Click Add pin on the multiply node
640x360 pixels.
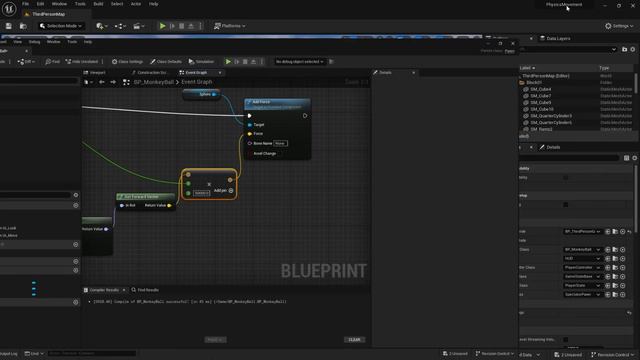[x=223, y=191]
